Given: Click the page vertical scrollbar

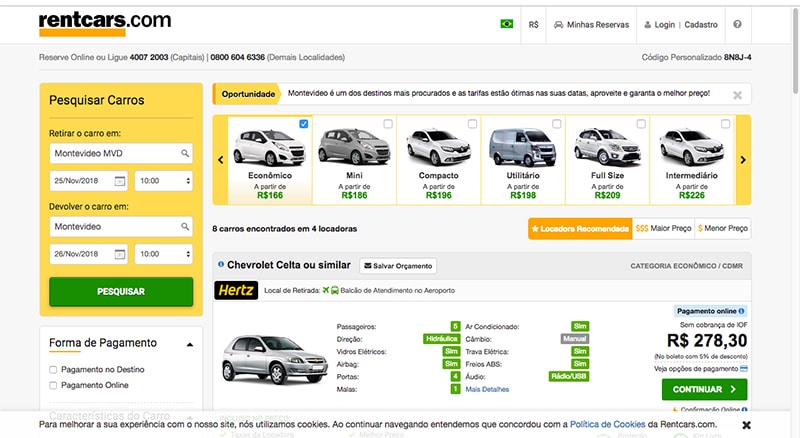Looking at the screenshot, I should click(795, 51).
